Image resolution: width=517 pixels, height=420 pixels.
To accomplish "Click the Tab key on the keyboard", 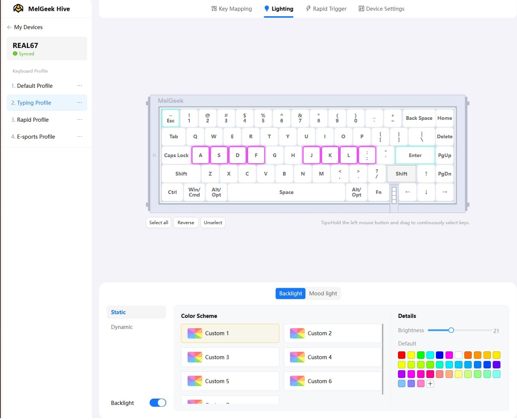I will coord(174,137).
